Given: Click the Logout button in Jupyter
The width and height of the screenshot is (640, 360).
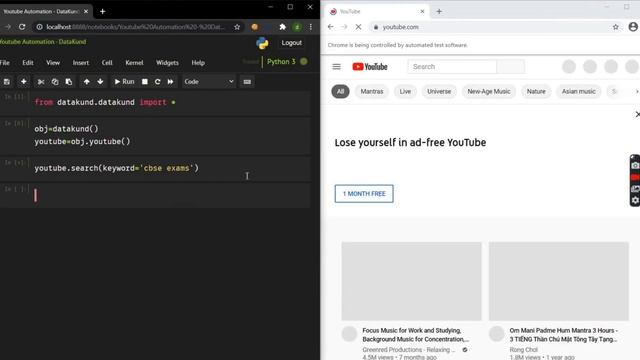Looking at the screenshot, I should [291, 43].
